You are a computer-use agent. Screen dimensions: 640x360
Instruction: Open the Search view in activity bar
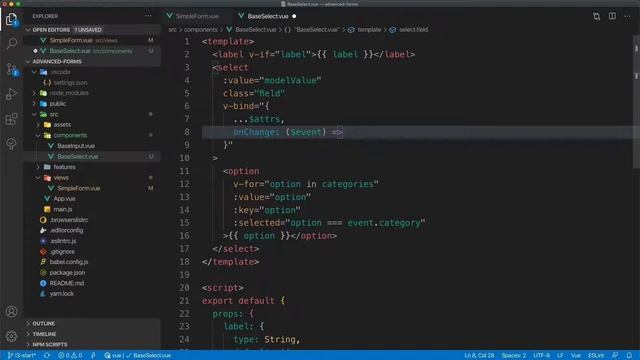point(11,43)
